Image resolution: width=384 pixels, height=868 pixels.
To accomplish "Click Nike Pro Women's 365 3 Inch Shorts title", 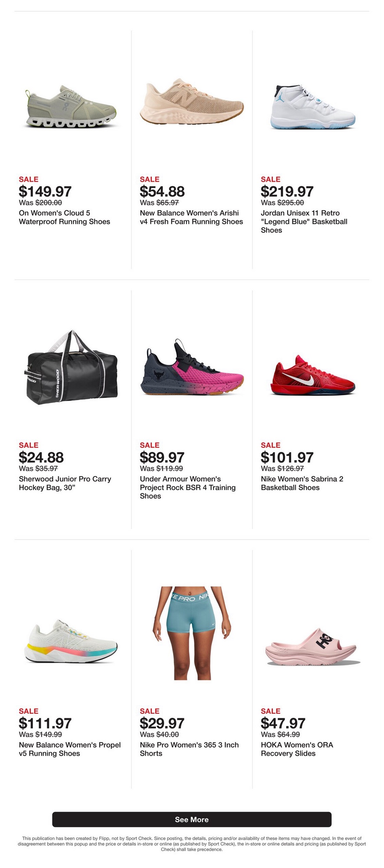I will coord(189,750).
